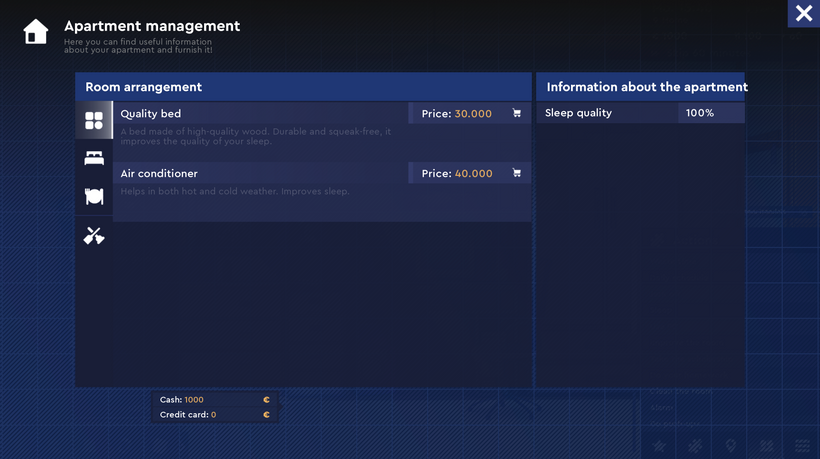Select the all-items grid category icon
This screenshot has width=820, height=459.
(x=94, y=120)
